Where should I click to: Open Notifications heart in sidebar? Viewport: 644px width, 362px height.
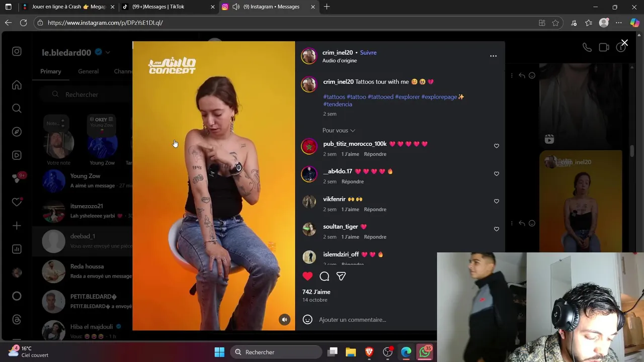17,202
